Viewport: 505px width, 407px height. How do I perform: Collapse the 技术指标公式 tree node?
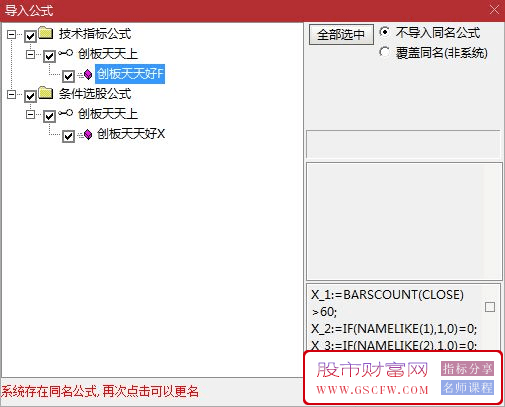[12, 34]
